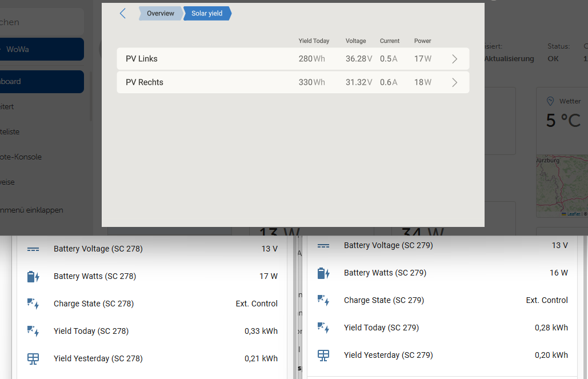Click the back arrow in Solar yield
Viewport: 588px width, 379px height.
pyautogui.click(x=123, y=14)
